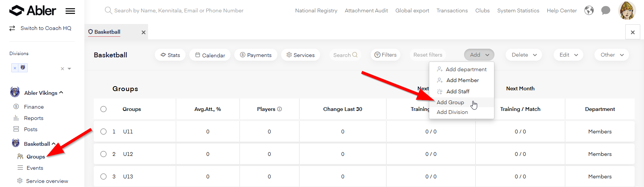Screen dimensions: 644x187
Task: Toggle the Add dropdown
Action: click(479, 55)
